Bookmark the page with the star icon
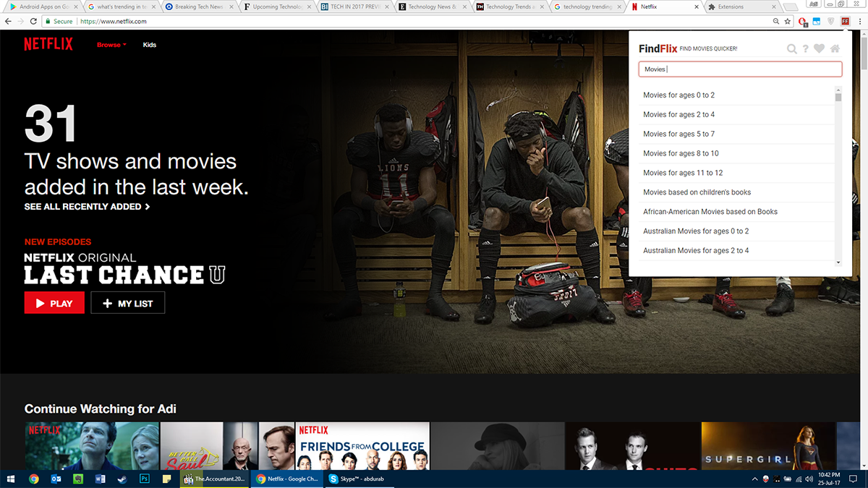This screenshot has width=868, height=488. coord(786,22)
